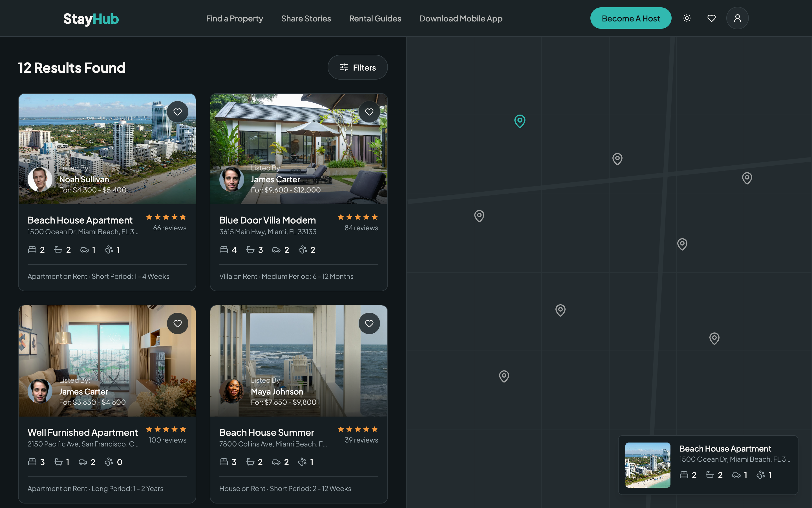This screenshot has width=812, height=508.
Task: Open Find a Property menu
Action: [234, 18]
